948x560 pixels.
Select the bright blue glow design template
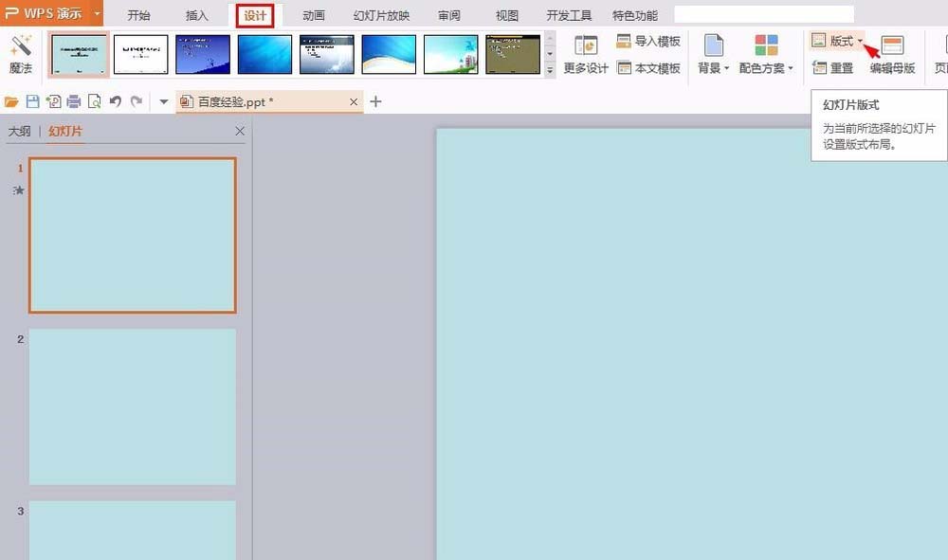(264, 54)
